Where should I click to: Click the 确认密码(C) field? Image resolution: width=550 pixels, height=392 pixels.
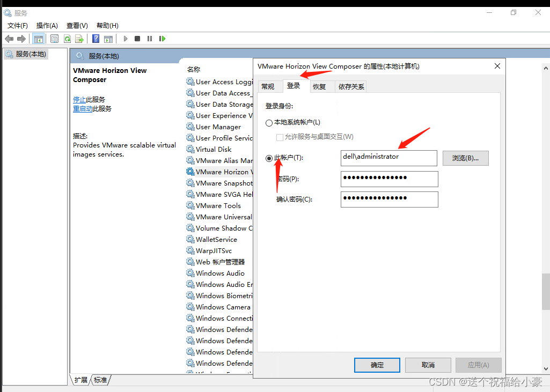coord(390,199)
